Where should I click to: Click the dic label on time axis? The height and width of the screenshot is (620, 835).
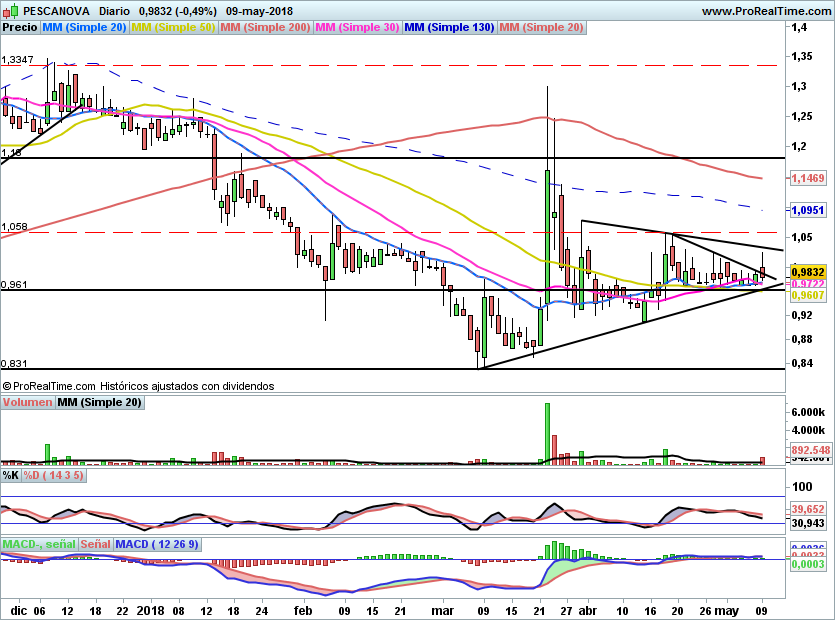click(19, 610)
